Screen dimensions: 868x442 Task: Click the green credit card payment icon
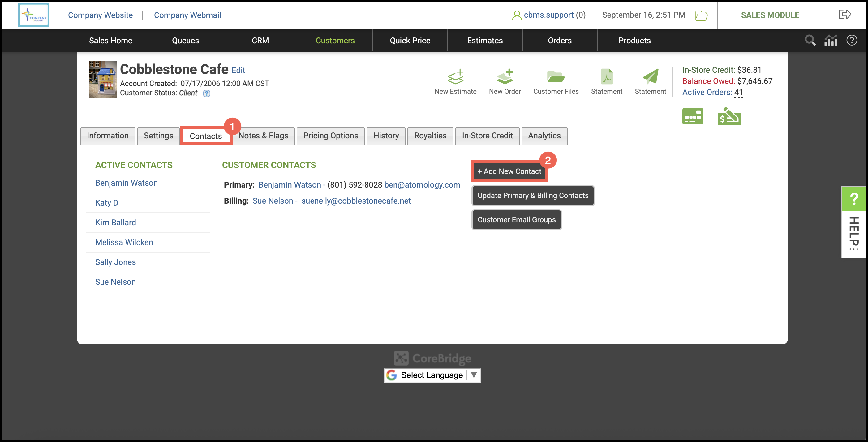pyautogui.click(x=692, y=116)
